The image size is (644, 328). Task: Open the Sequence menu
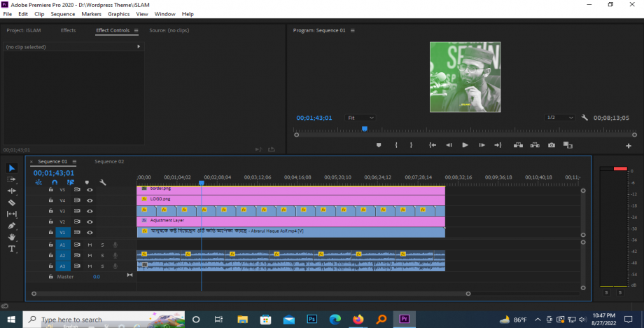coord(63,14)
